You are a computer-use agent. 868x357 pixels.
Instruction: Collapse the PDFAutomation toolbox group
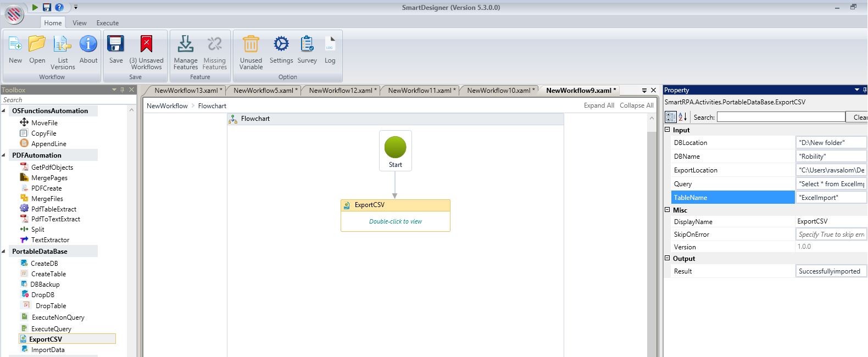point(5,155)
